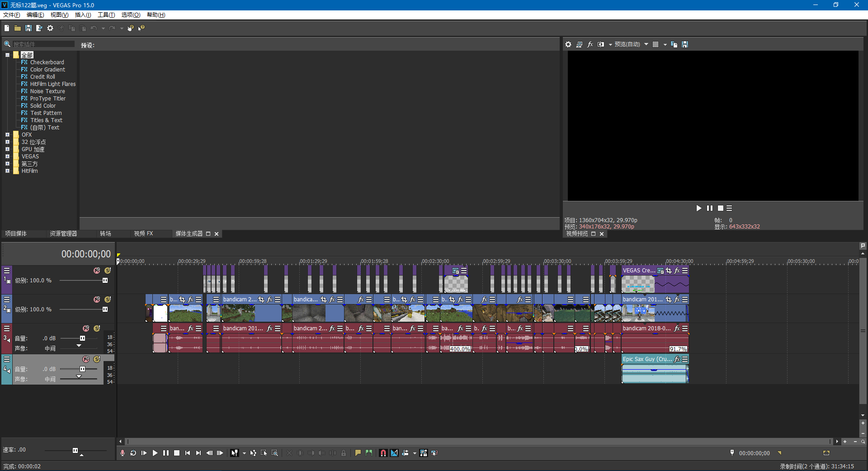Switch to the 项目媒体 tab
This screenshot has width=868, height=471.
[x=16, y=233]
